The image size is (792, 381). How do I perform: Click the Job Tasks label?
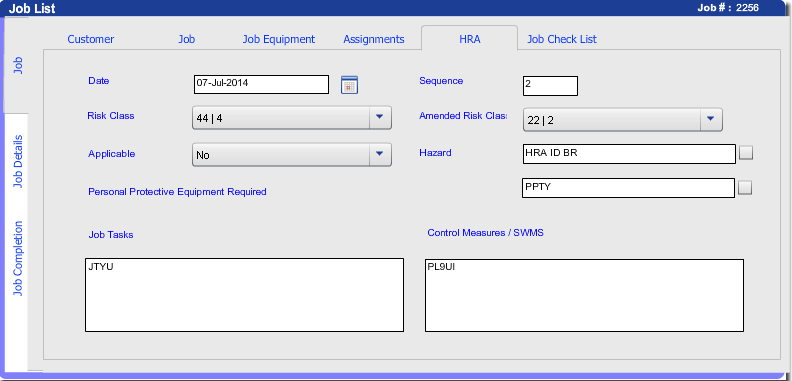pyautogui.click(x=111, y=235)
